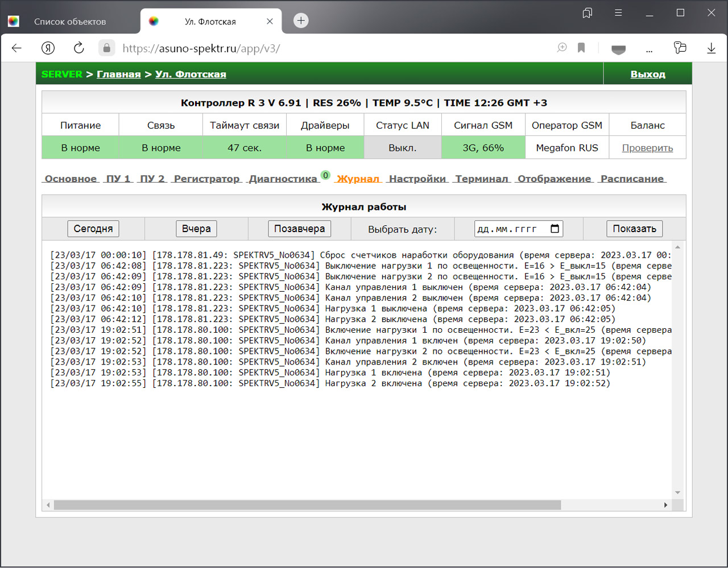This screenshot has height=579, width=728.
Task: Go back with the browser back arrow
Action: point(16,48)
